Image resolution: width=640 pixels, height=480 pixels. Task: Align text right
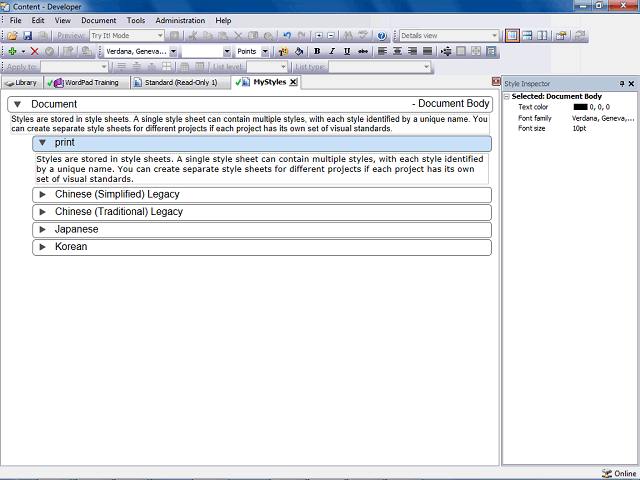(412, 51)
